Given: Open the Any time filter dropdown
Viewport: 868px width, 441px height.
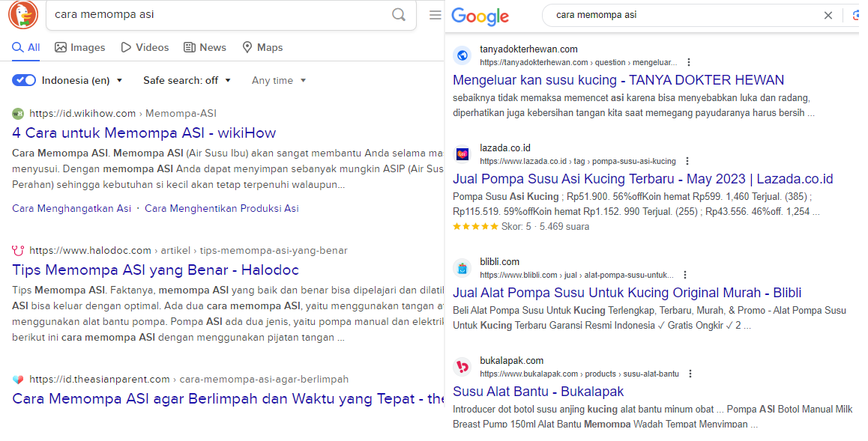Looking at the screenshot, I should point(278,80).
